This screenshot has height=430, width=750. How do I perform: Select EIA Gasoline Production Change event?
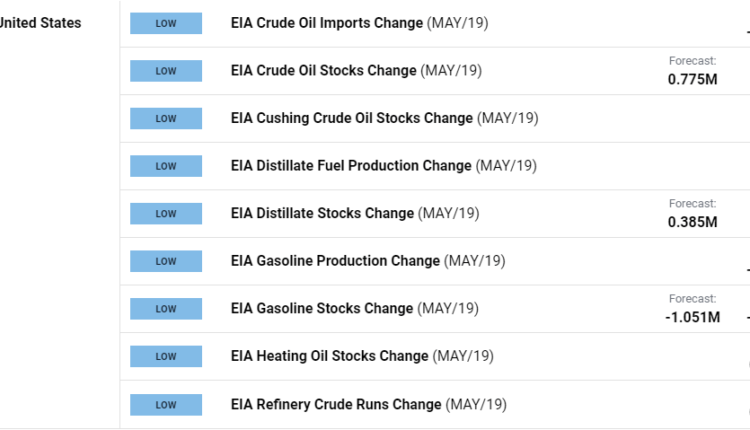click(x=335, y=261)
